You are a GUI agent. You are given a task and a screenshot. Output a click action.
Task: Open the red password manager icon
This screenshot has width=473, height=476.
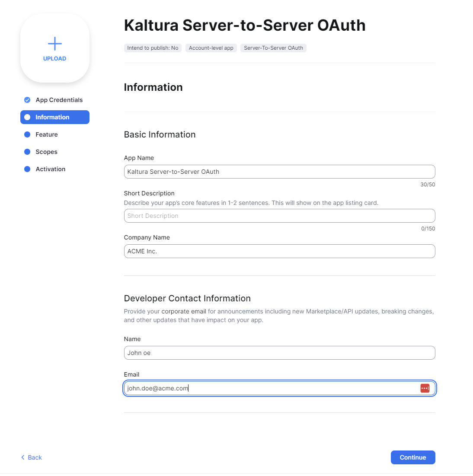(425, 388)
